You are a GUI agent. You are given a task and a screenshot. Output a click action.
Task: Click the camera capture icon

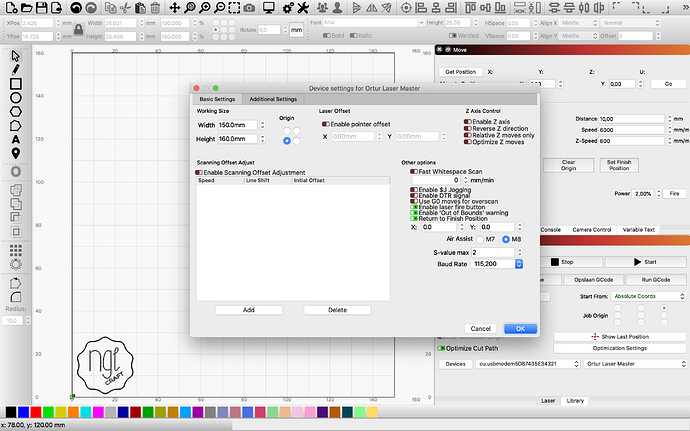click(x=249, y=7)
